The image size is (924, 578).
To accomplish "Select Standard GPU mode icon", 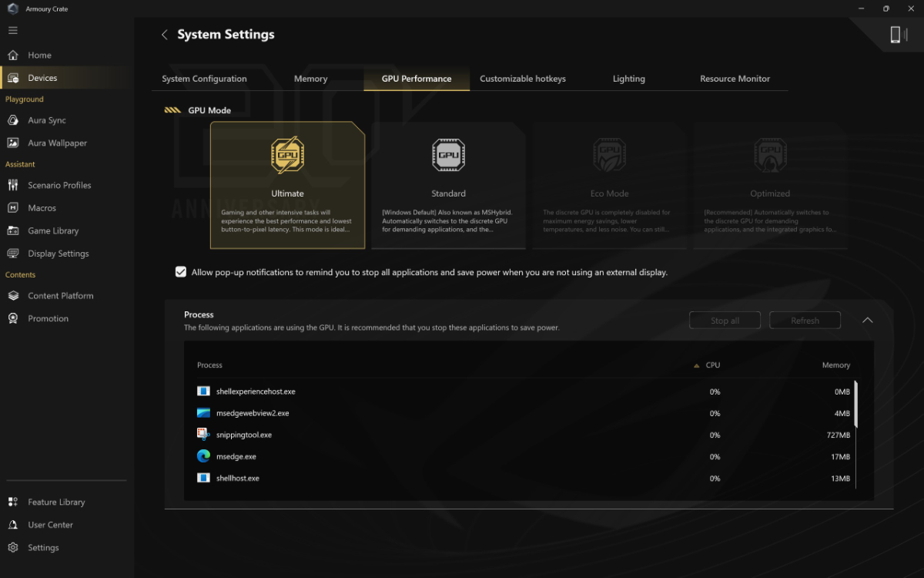I will (x=448, y=154).
